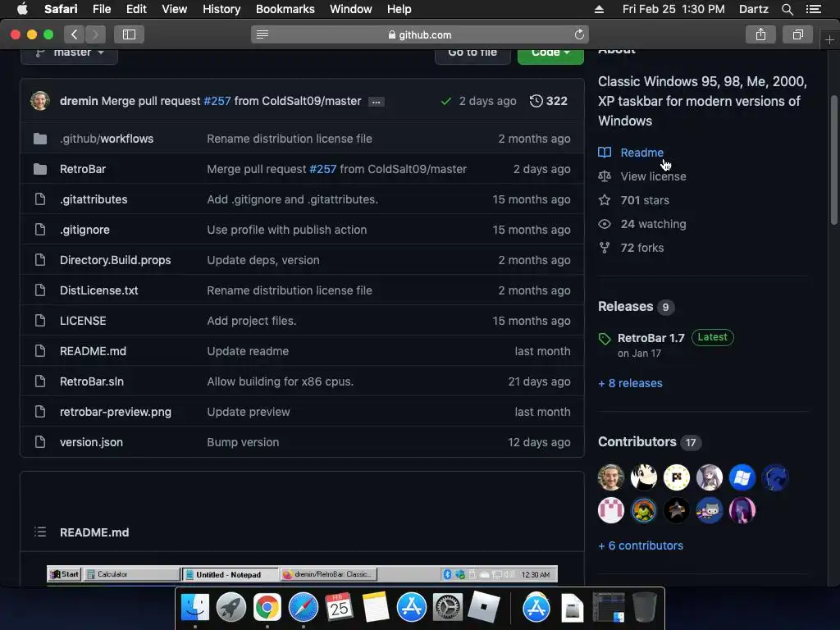This screenshot has height=630, width=840.
Task: Open the Safari Share button
Action: (760, 34)
